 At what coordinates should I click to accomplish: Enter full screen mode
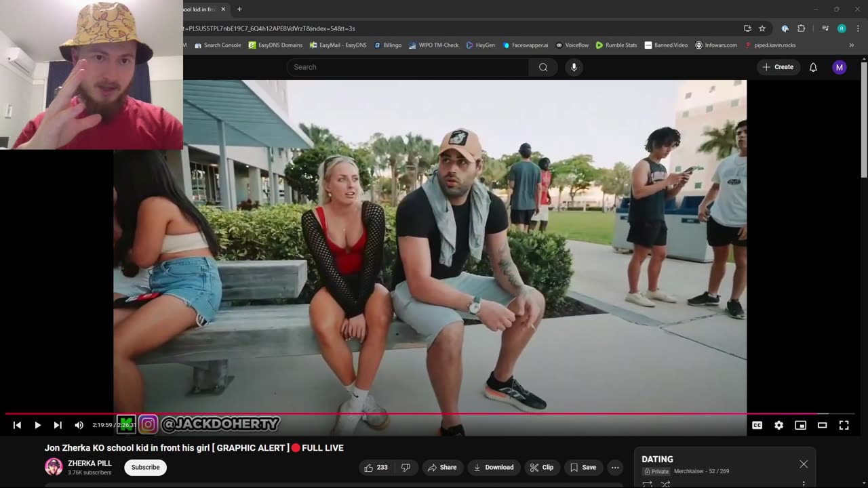coord(844,425)
